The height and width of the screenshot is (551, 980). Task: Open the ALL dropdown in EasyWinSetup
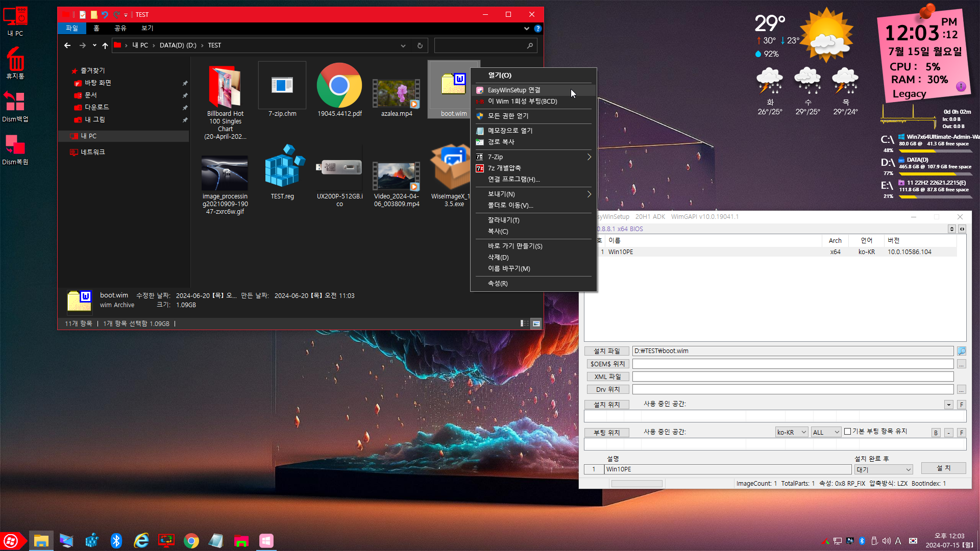[x=826, y=432]
